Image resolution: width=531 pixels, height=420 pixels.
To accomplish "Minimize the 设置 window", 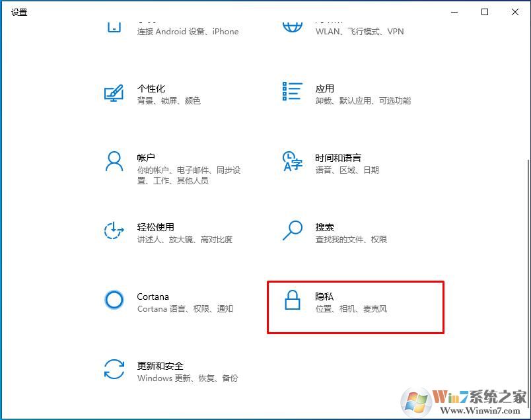I will pos(454,12).
